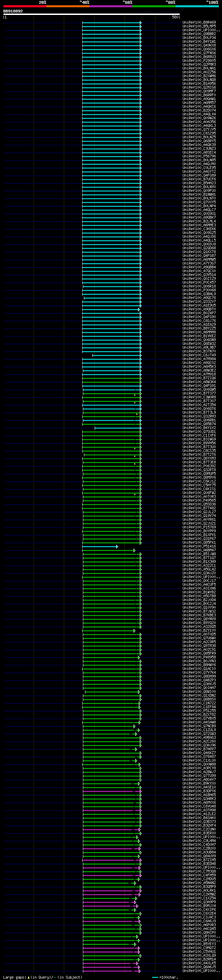This screenshot has width=222, height=980.
Task: Select the UniRef100_Q6A6J5 label
Action: click(199, 967)
